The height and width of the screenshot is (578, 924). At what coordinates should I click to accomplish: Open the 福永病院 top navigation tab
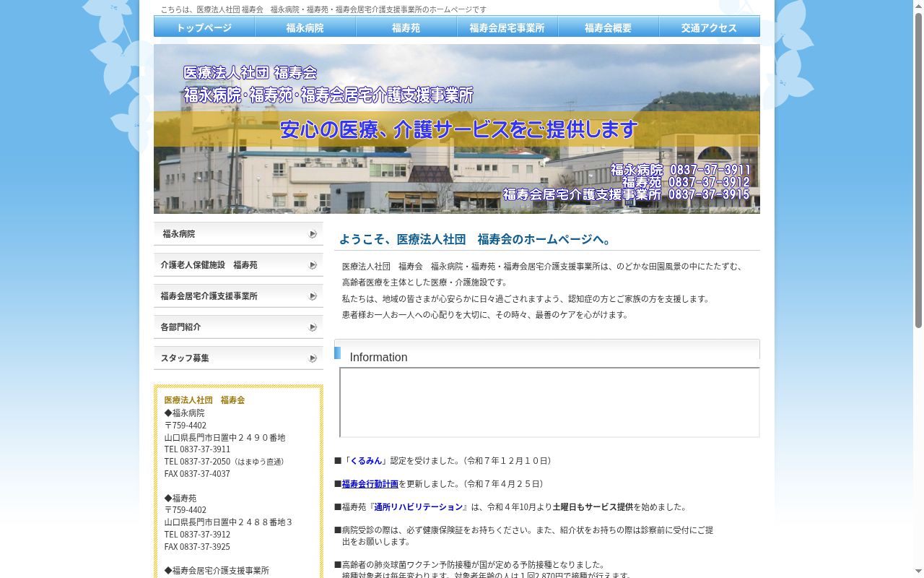pos(305,27)
